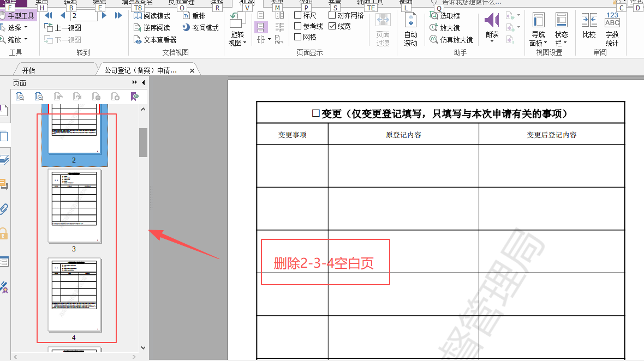644x361 pixels.
Task: Turn on 重排 reflow
Action: coord(194,16)
